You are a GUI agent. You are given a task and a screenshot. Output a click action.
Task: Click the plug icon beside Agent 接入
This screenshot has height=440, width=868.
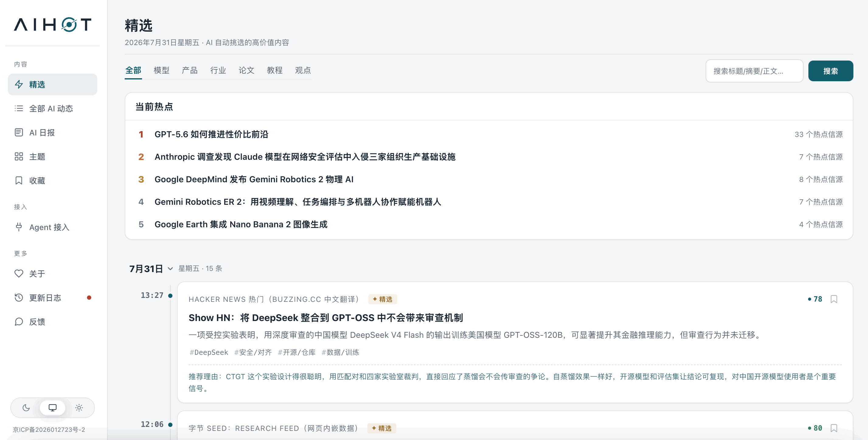click(19, 227)
